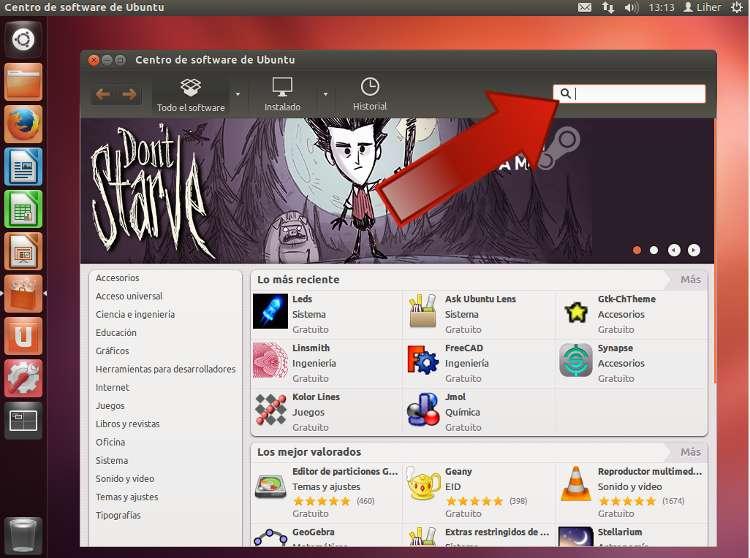Open the Ask Ubuntu Lens app icon

(422, 311)
